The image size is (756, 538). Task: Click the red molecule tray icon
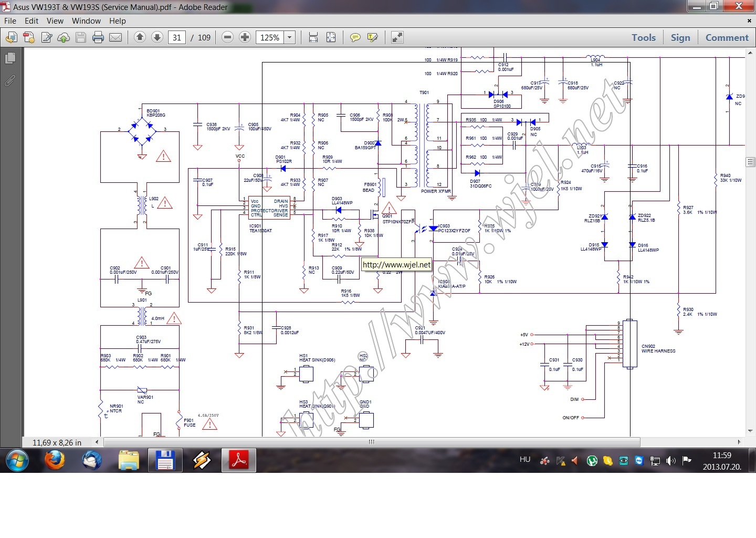(545, 461)
